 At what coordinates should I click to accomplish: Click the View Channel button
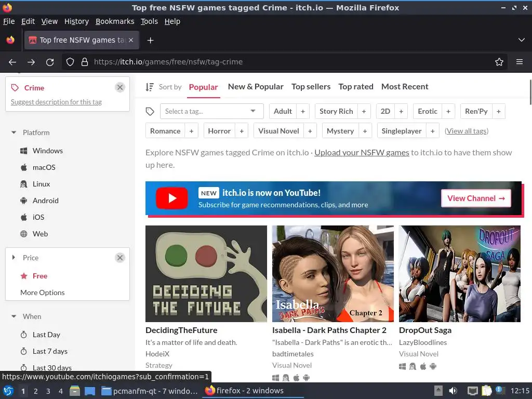coord(476,198)
